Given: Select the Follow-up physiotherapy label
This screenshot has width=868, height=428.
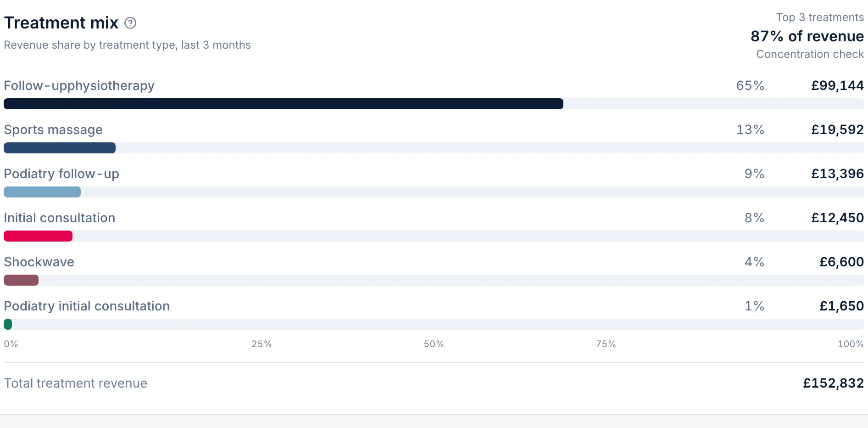Looking at the screenshot, I should coord(79,86).
